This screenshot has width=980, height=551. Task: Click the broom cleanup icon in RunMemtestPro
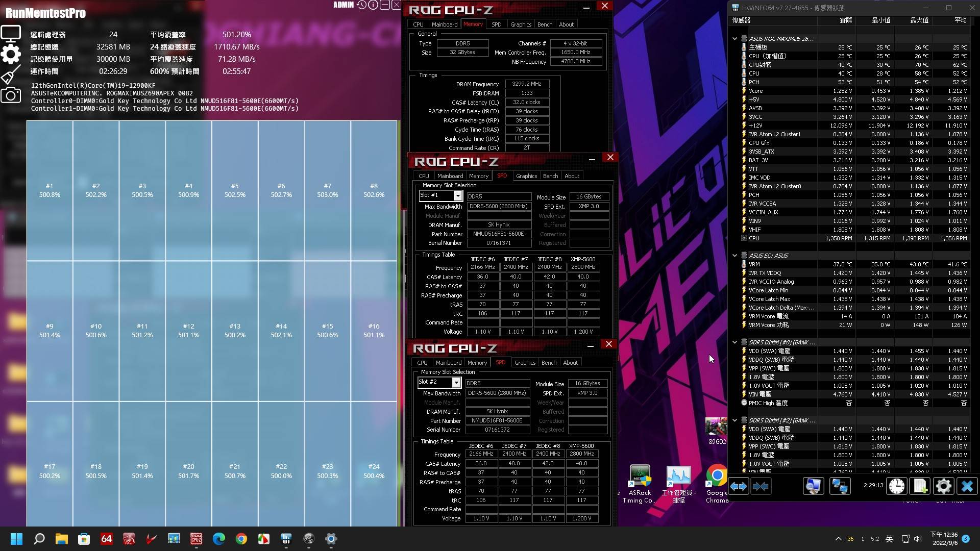coord(11,74)
